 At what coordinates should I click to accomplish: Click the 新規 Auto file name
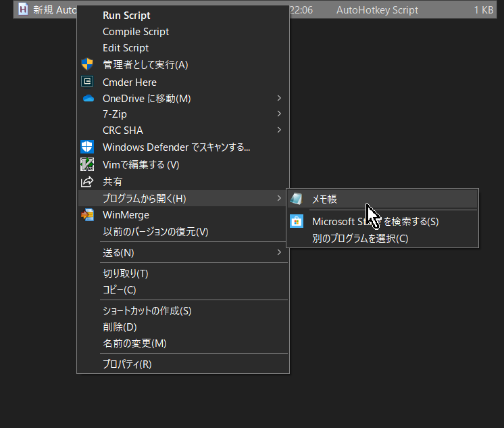pyautogui.click(x=55, y=10)
